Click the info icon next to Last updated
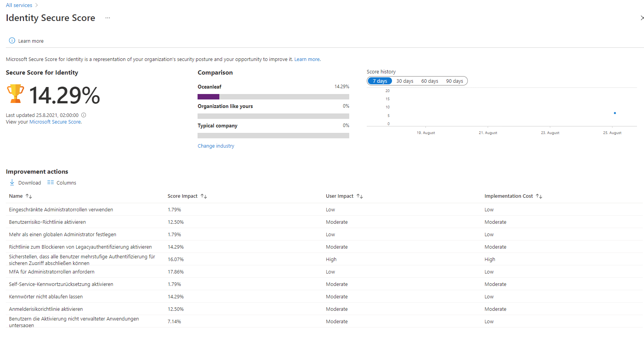Screen dimensions: 644x338 (x=84, y=115)
